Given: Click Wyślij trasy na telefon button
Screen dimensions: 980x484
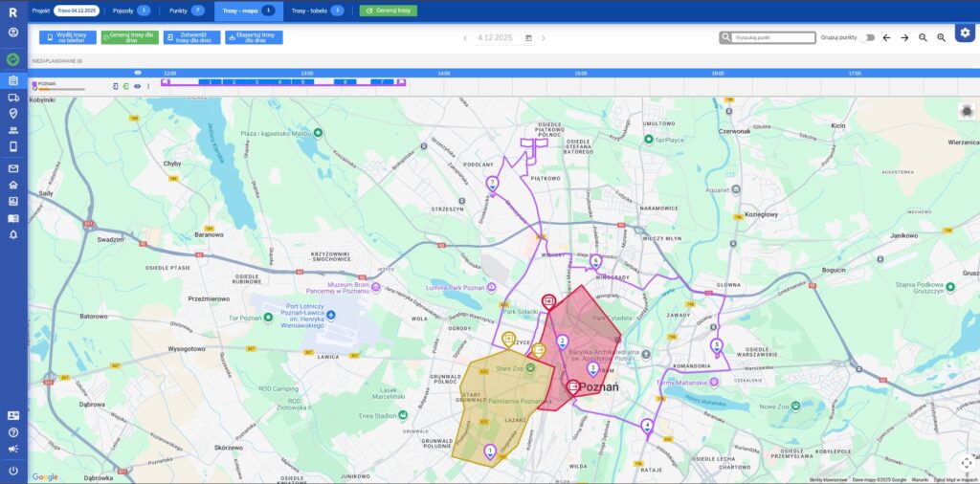Looking at the screenshot, I should (67, 37).
